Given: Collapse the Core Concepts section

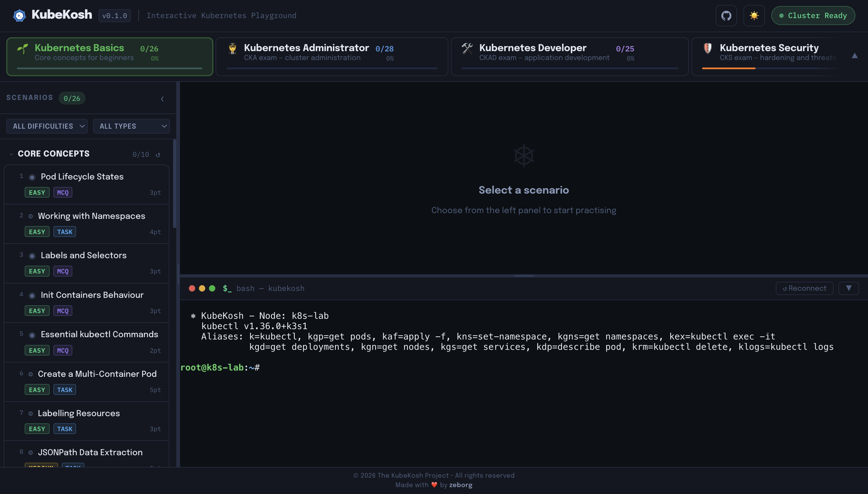Looking at the screenshot, I should click(11, 155).
